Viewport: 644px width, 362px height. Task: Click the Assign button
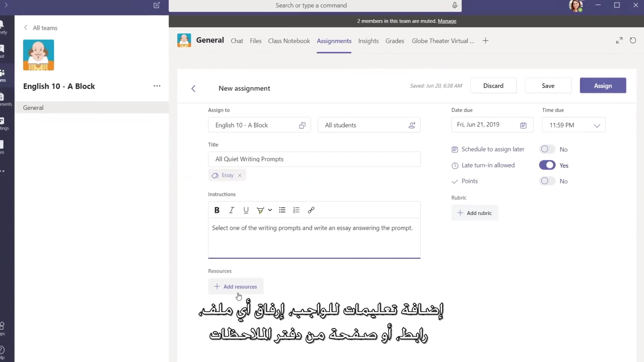click(x=603, y=86)
